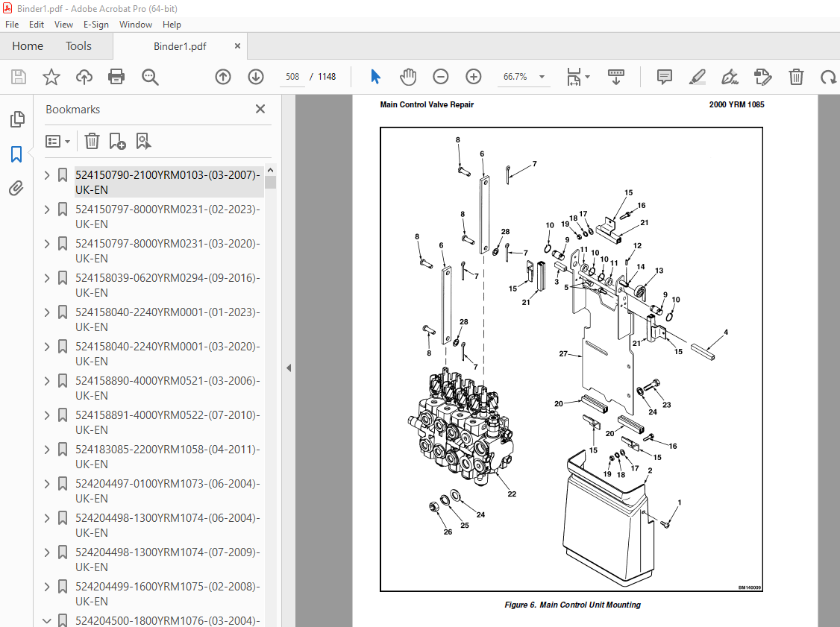Click bookmarks scrollbar up arrow
The image size is (840, 627).
[x=271, y=170]
